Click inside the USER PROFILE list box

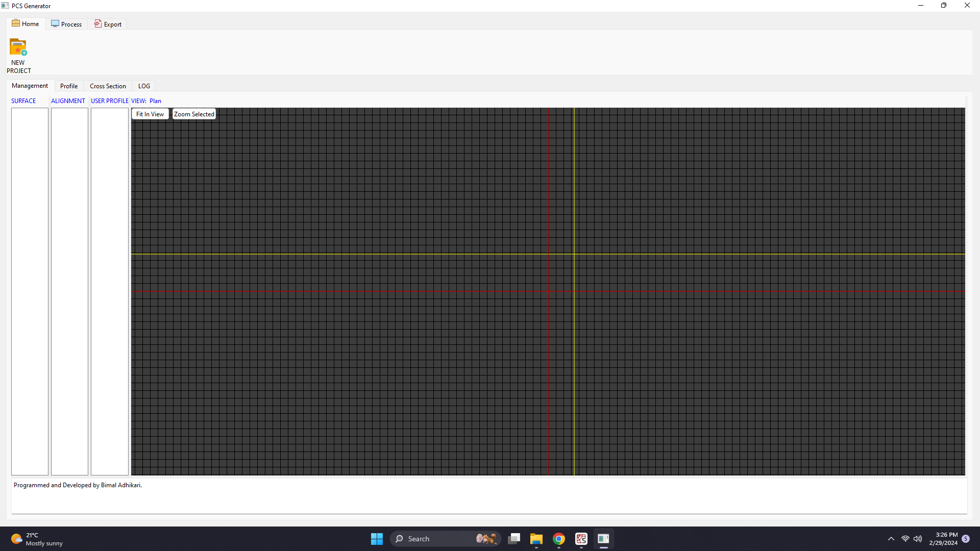[109, 291]
